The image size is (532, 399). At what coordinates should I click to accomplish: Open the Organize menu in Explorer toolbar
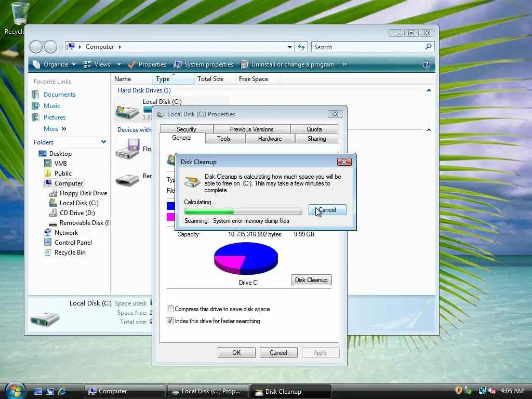(55, 64)
